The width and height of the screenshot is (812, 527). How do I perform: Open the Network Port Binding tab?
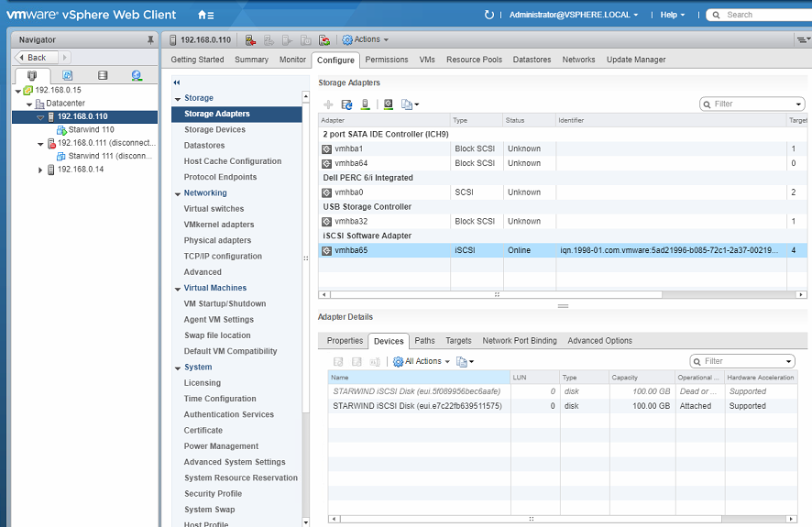point(520,341)
